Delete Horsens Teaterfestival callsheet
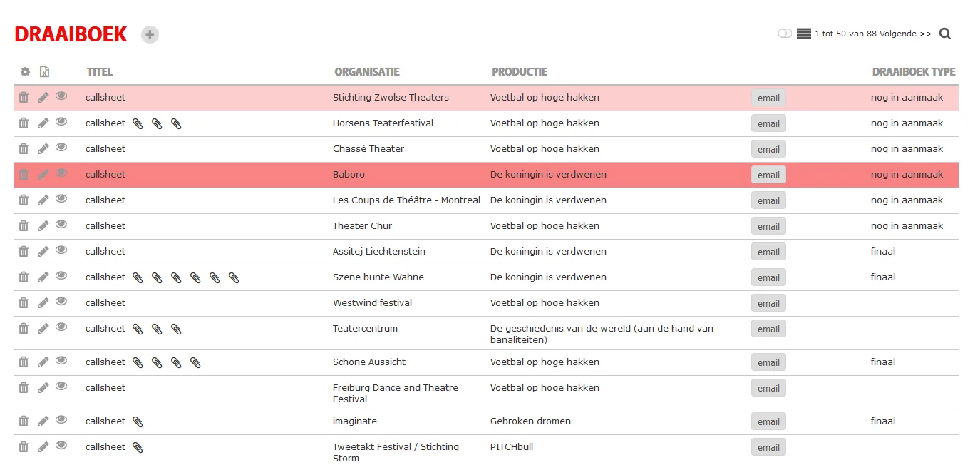Image resolution: width=980 pixels, height=465 pixels. (24, 123)
